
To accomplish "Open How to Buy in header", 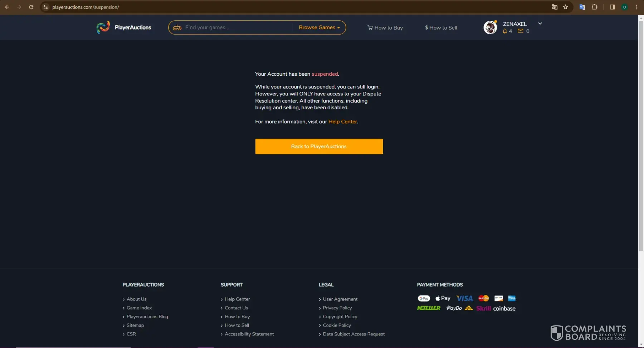I will click(385, 28).
